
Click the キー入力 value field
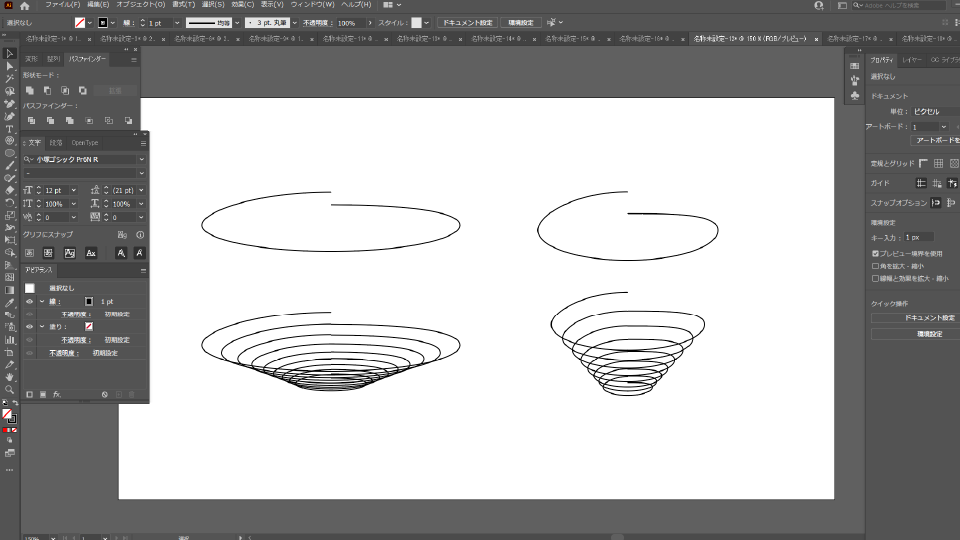[918, 237]
